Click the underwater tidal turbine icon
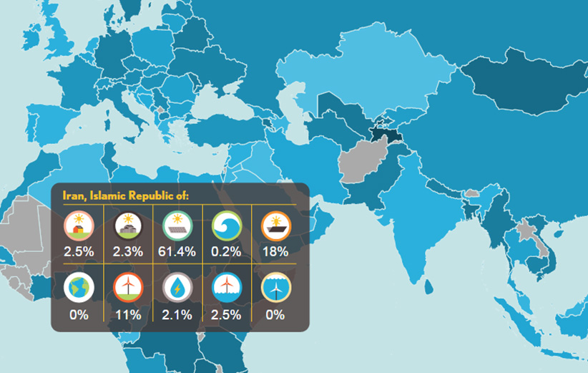The height and width of the screenshot is (373, 588). 276,287
